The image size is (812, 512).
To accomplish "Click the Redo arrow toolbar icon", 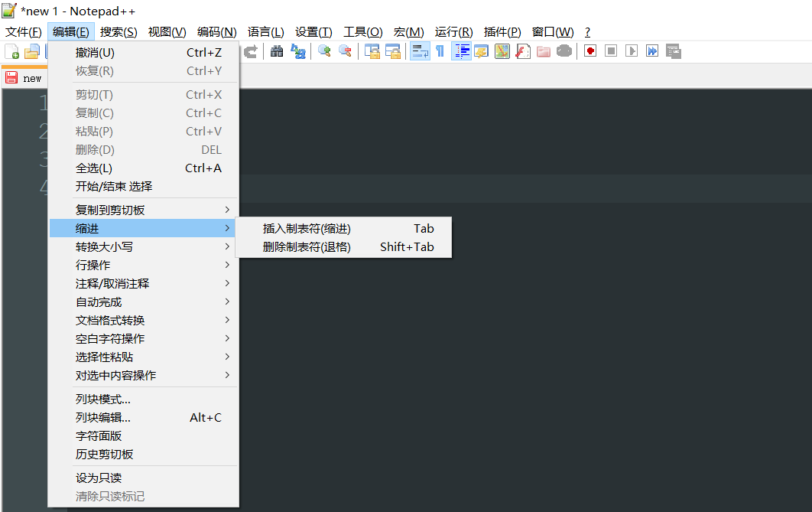I will [251, 51].
